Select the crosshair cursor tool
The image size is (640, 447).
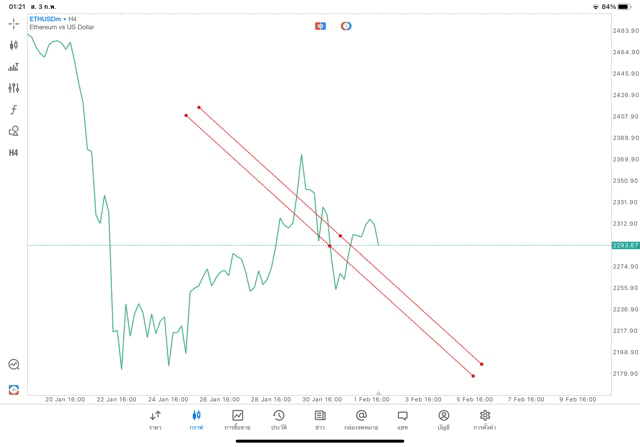(x=13, y=23)
